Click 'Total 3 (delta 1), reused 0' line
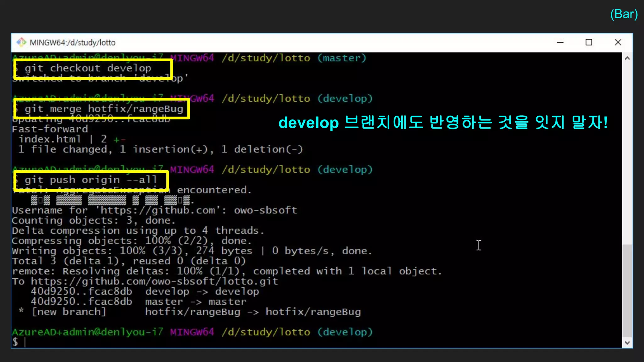Viewport: 644px width, 362px height. point(129,261)
